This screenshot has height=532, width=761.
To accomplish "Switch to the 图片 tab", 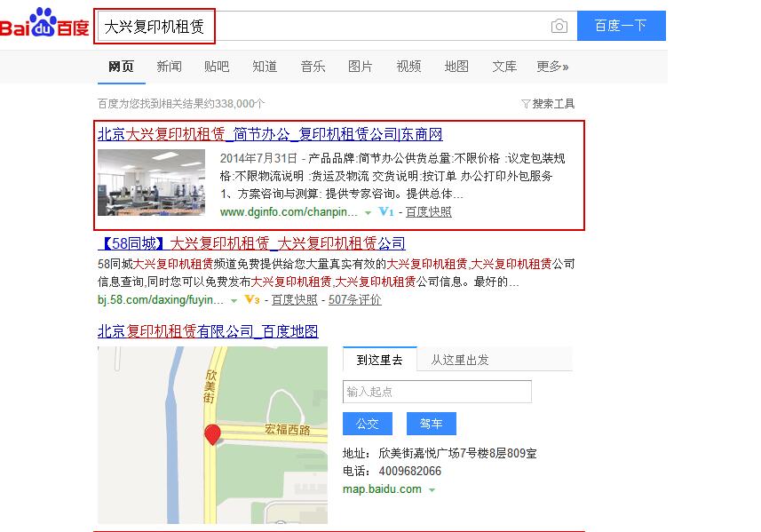I will [x=361, y=67].
